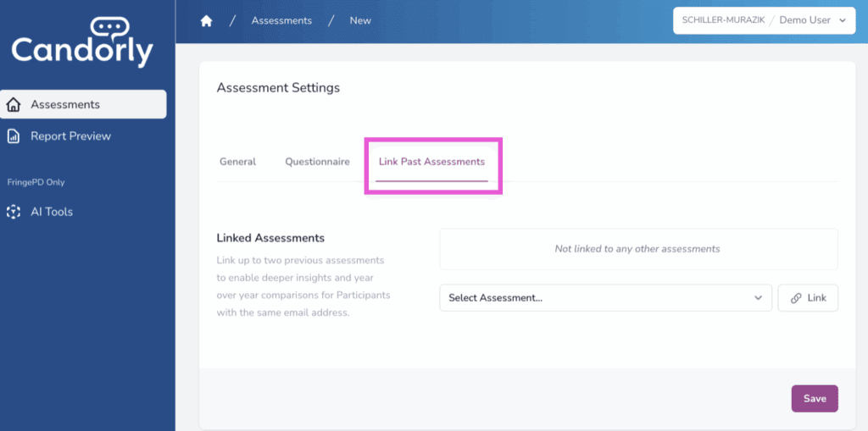This screenshot has height=431, width=868.
Task: Expand the Select Assessment dropdown
Action: (605, 298)
